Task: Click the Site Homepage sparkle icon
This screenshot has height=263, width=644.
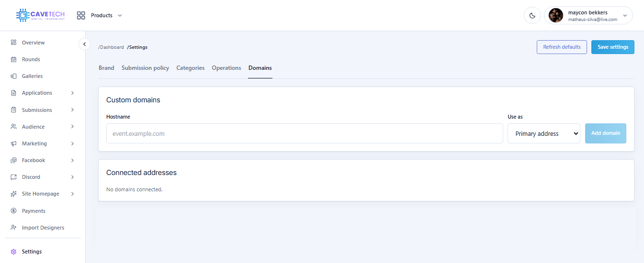Action: pos(13,194)
